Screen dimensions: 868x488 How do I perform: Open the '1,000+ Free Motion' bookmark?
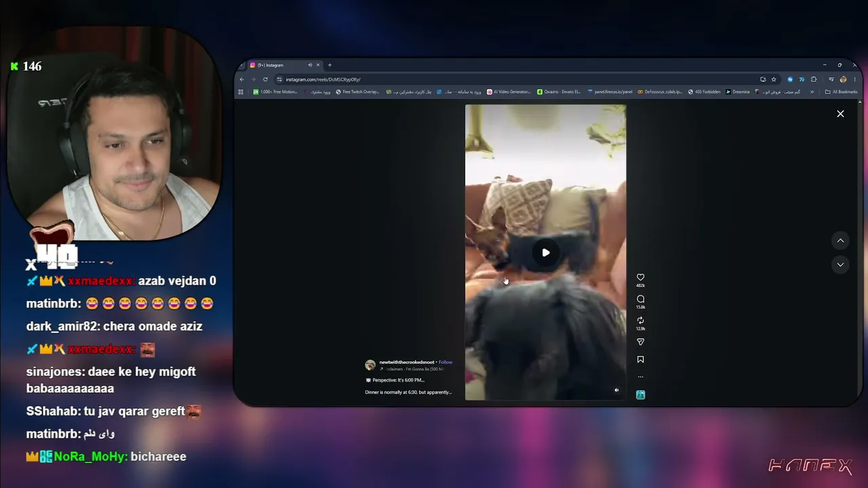pos(275,91)
